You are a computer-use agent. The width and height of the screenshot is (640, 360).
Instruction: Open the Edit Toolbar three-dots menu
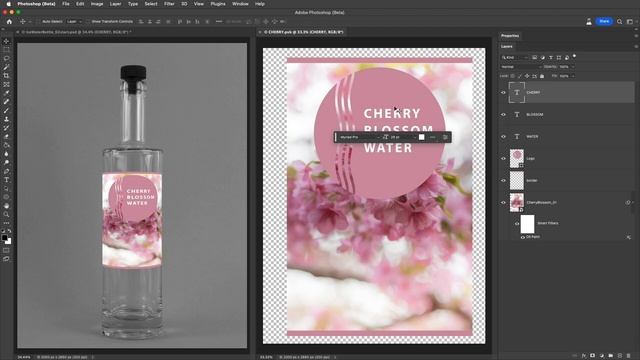tap(6, 223)
